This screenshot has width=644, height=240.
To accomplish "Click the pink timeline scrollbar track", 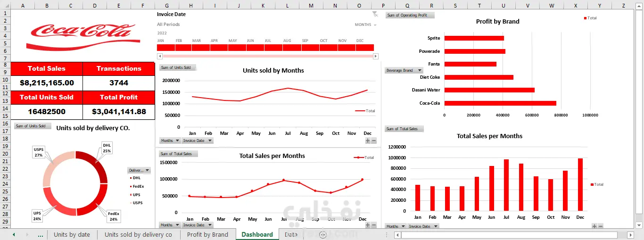I will click(x=267, y=56).
